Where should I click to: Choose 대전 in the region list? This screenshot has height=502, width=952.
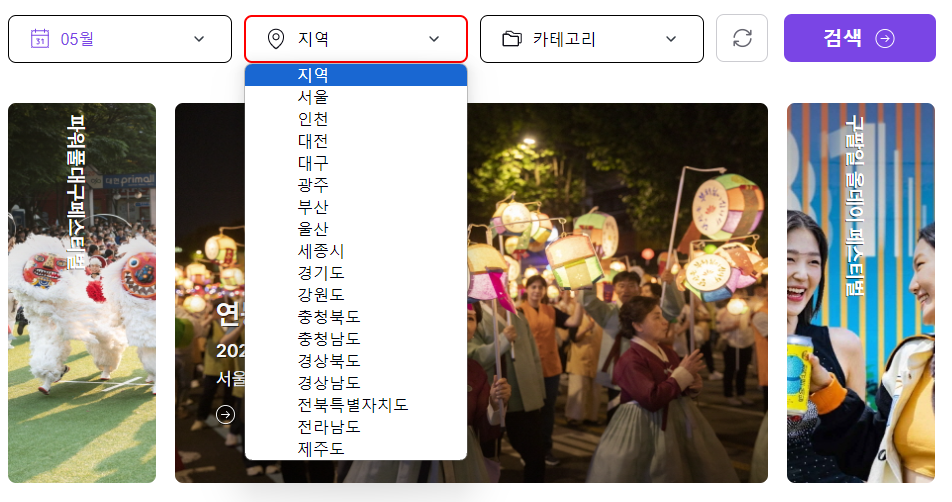click(356, 141)
